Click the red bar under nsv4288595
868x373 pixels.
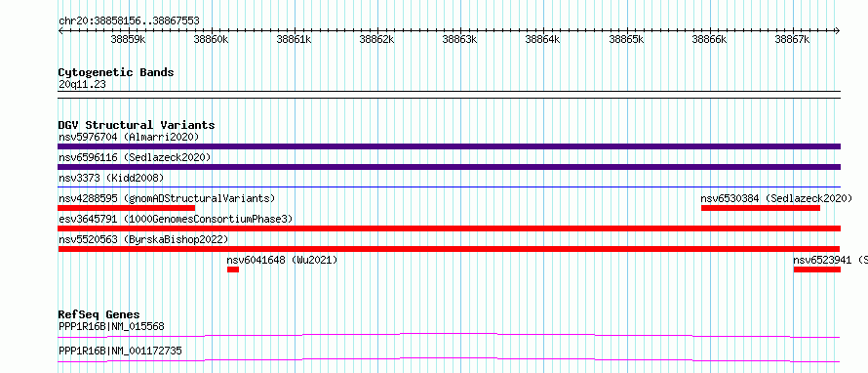126,208
